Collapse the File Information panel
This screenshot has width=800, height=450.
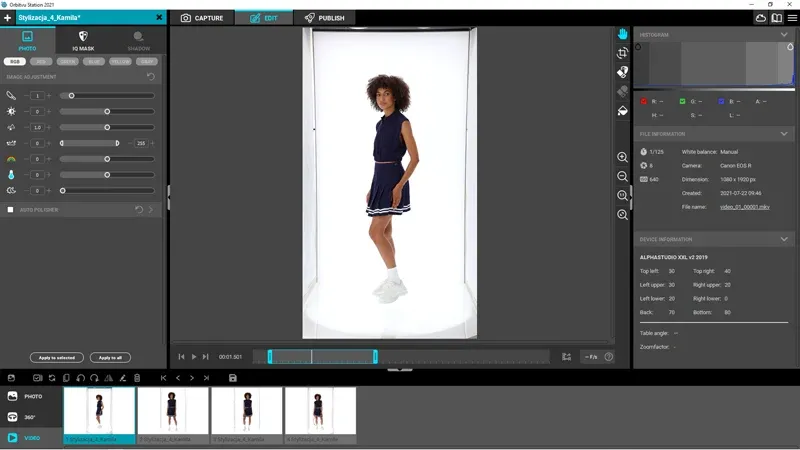783,133
